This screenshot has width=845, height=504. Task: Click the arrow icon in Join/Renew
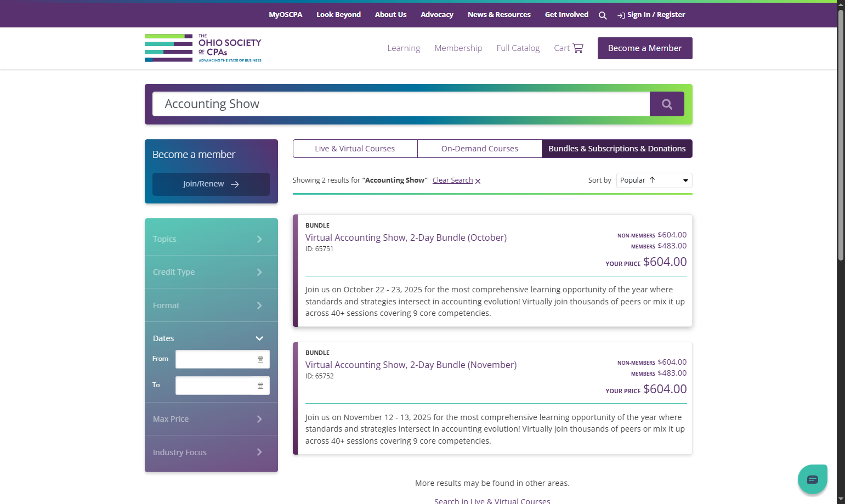point(235,184)
